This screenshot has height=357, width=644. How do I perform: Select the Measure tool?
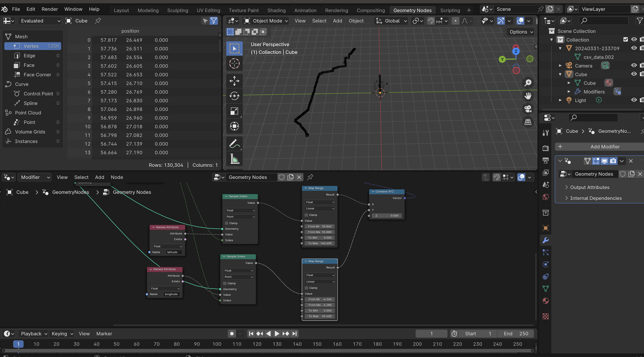234,158
